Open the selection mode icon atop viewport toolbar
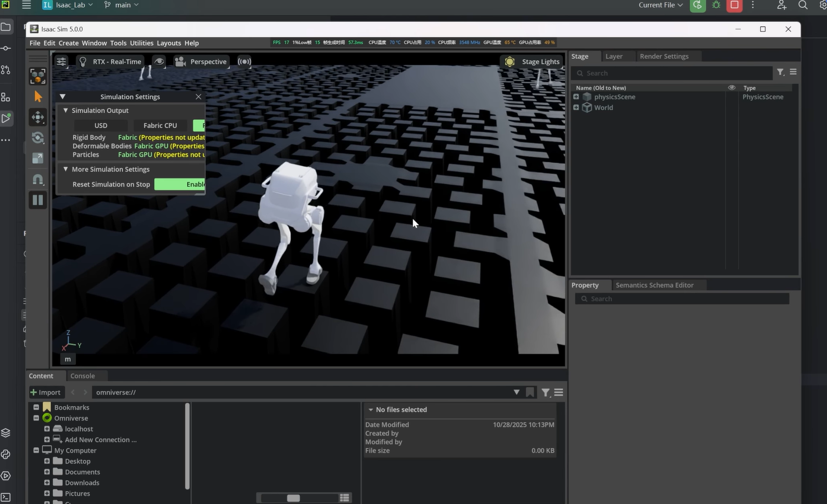Screen dimensions: 827x504 [x=38, y=76]
